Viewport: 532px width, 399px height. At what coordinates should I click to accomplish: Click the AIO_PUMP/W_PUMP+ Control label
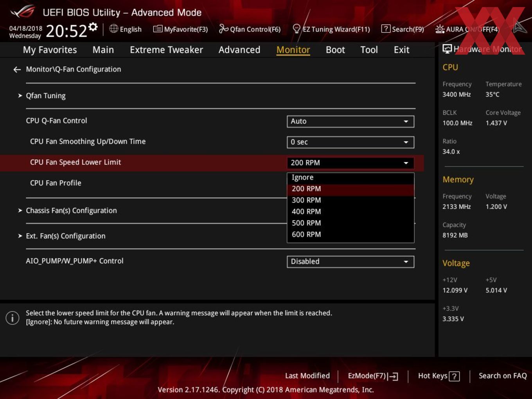(x=74, y=261)
